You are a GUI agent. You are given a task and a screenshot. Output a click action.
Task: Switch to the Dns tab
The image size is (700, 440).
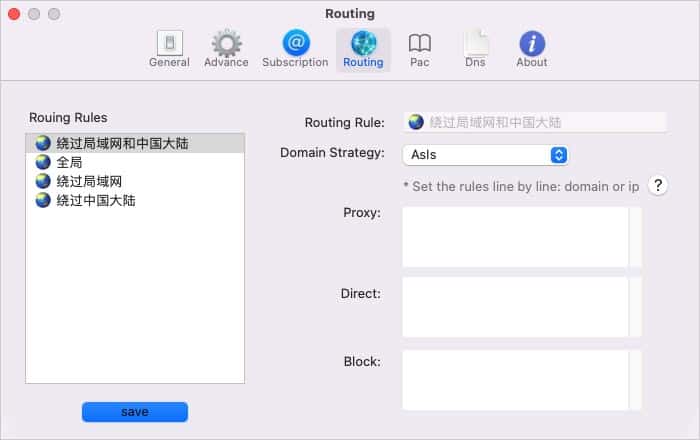(x=475, y=50)
